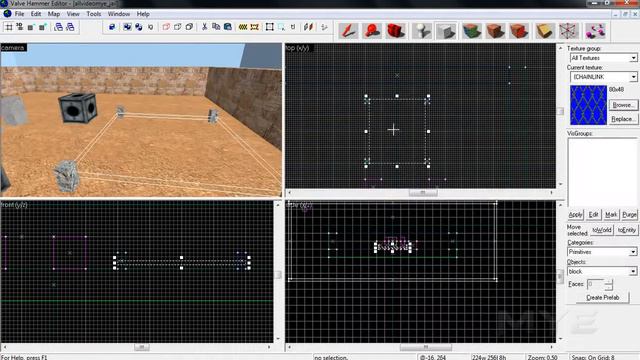
Task: Choose the Camera tool
Action: click(395, 31)
